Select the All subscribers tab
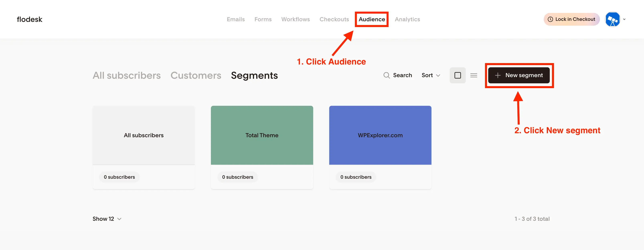This screenshot has height=250, width=644. [x=127, y=76]
